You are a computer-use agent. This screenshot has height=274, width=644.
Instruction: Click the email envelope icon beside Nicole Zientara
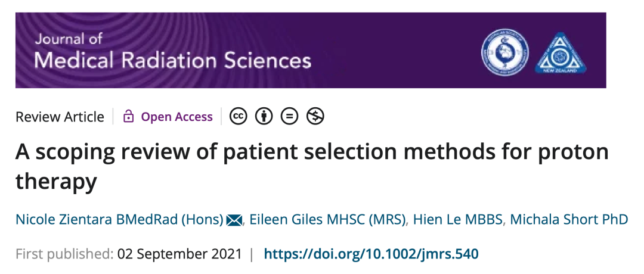(x=234, y=220)
